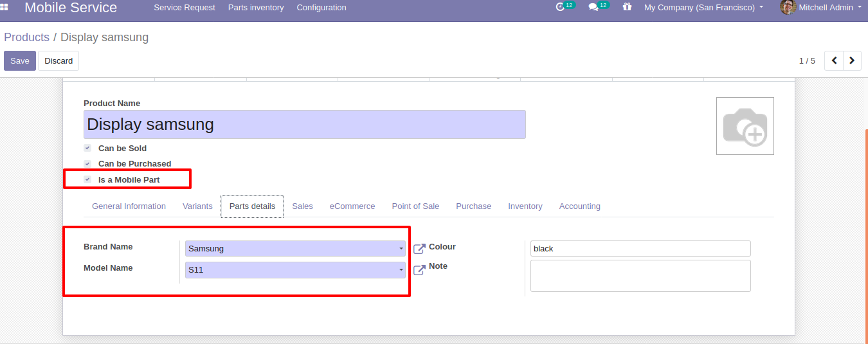The image size is (868, 344).
Task: Open the Configuration menu
Action: (321, 8)
